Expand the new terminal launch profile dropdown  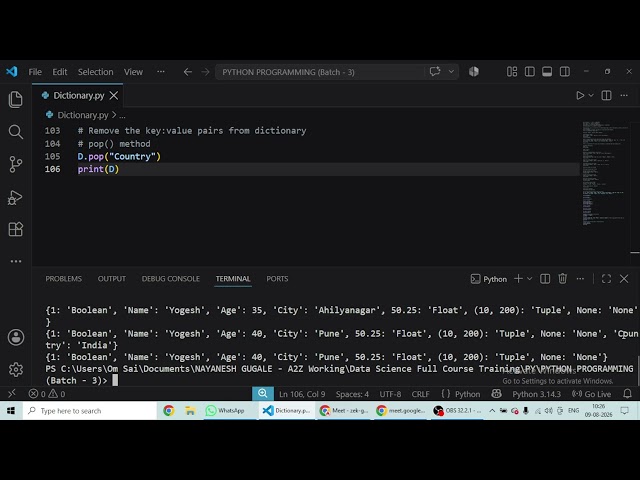529,279
